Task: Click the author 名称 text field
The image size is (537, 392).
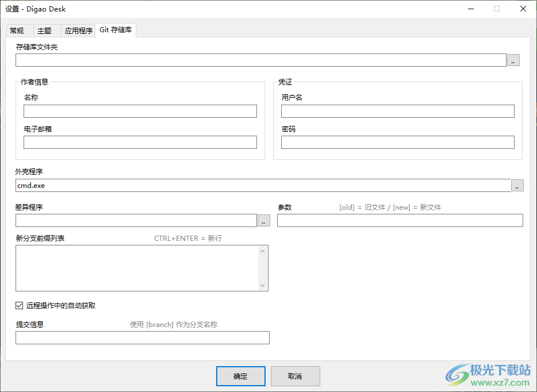Action: 140,112
